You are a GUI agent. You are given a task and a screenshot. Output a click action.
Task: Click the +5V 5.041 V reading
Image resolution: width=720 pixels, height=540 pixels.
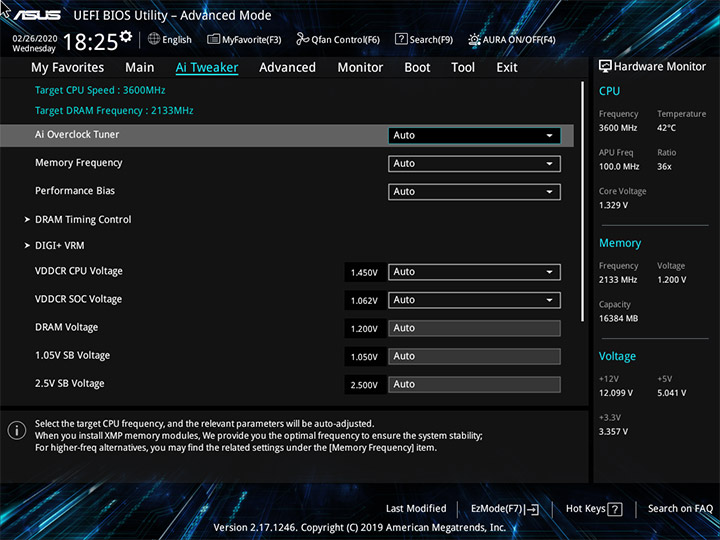click(671, 393)
